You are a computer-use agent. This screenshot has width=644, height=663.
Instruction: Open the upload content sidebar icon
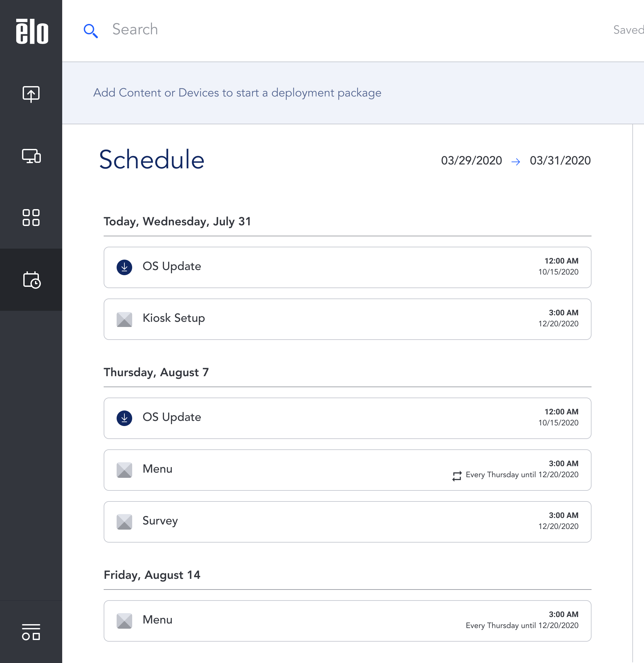point(31,94)
